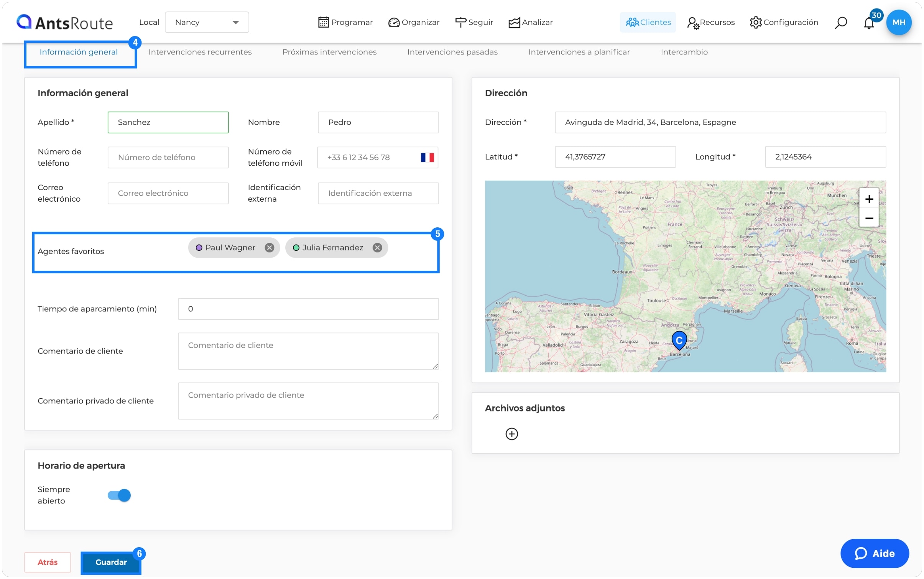The image size is (924, 579).
Task: Expand the Local Nancy dropdown
Action: 207,22
